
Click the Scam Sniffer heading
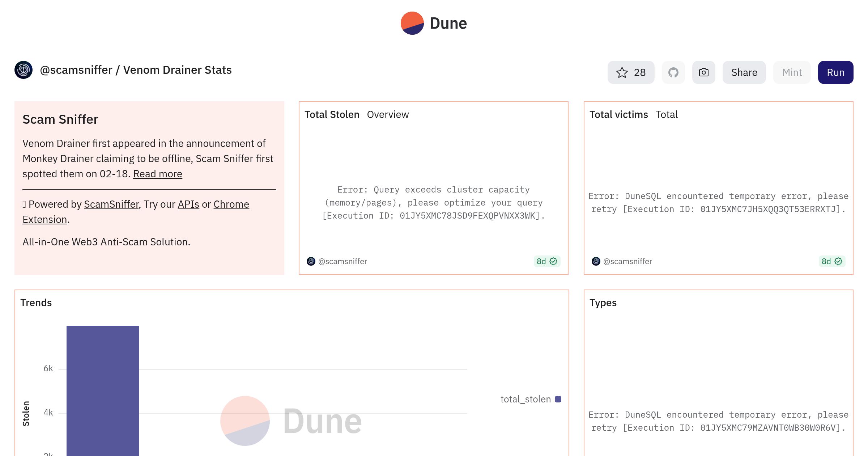coord(60,119)
